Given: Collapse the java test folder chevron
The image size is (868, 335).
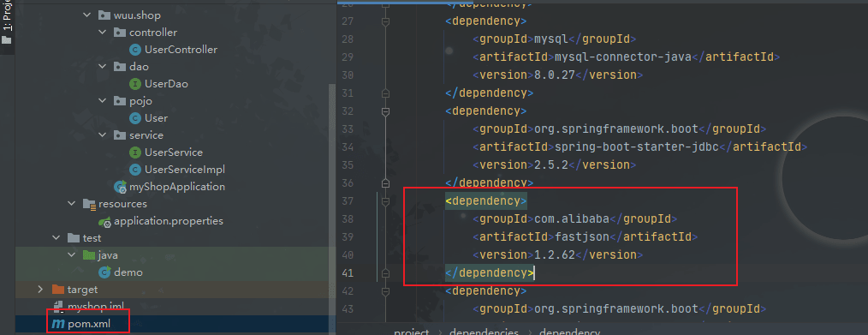Looking at the screenshot, I should (71, 255).
